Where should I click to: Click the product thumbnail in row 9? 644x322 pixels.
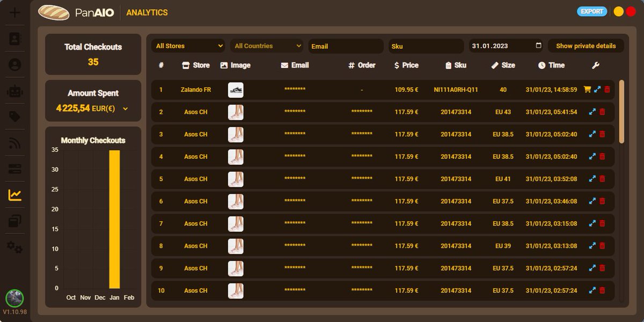[236, 268]
